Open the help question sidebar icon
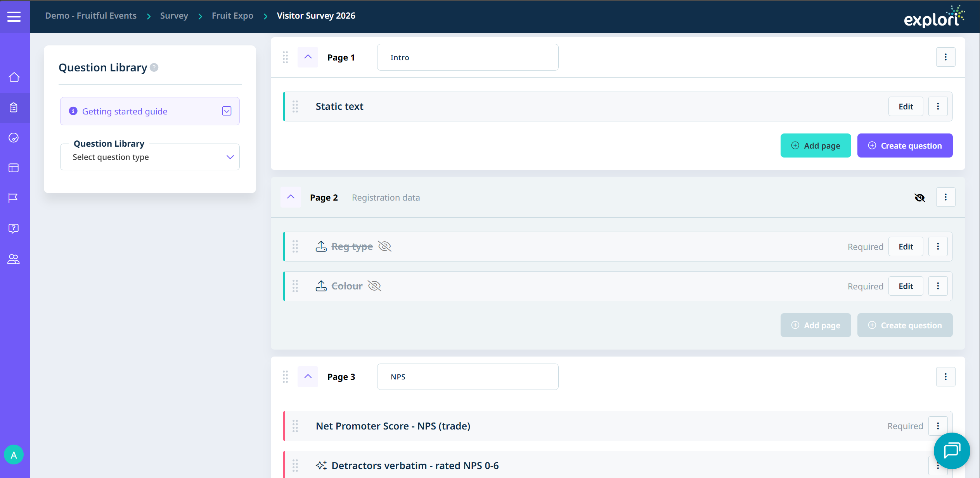Screen dimensions: 980x478 click(x=14, y=229)
